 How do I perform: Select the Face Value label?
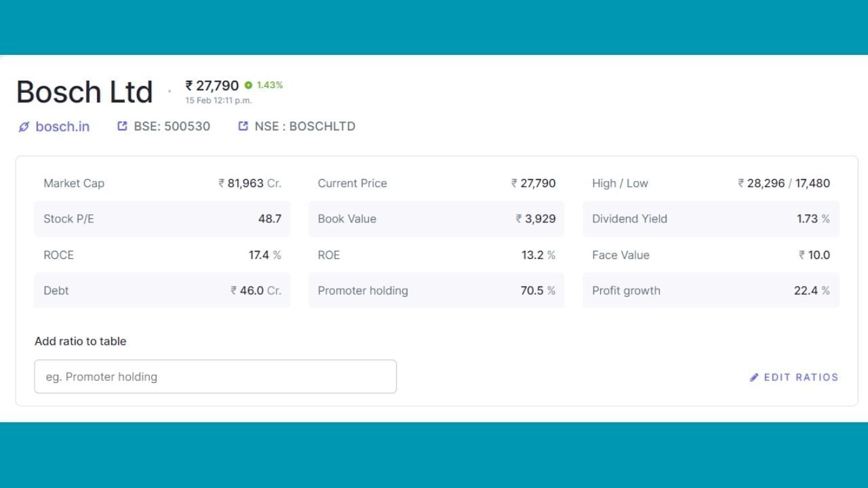tap(620, 255)
